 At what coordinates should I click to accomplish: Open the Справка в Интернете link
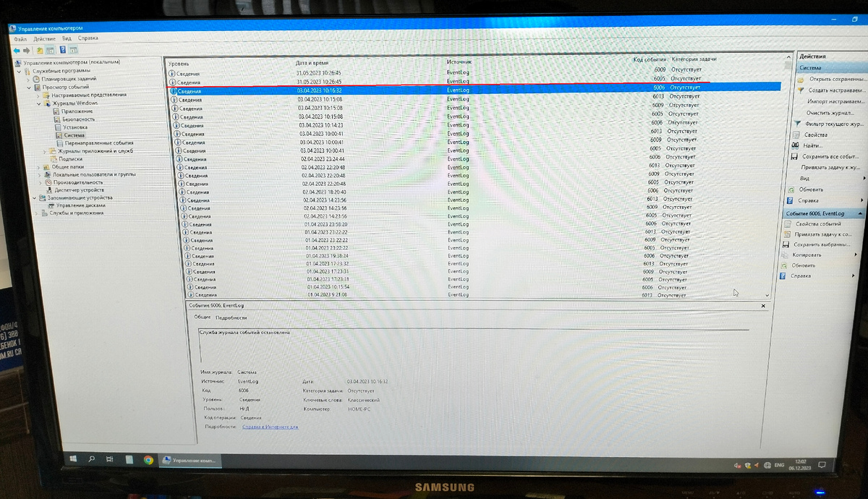tap(269, 427)
